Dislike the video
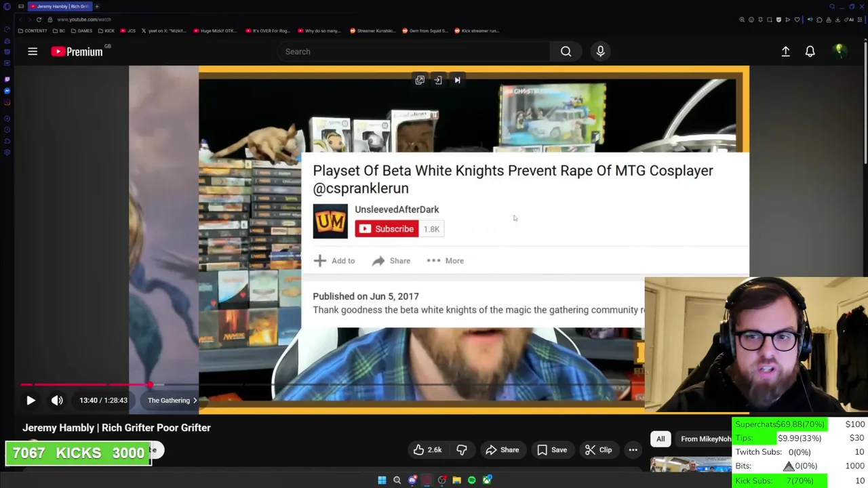 tap(462, 450)
